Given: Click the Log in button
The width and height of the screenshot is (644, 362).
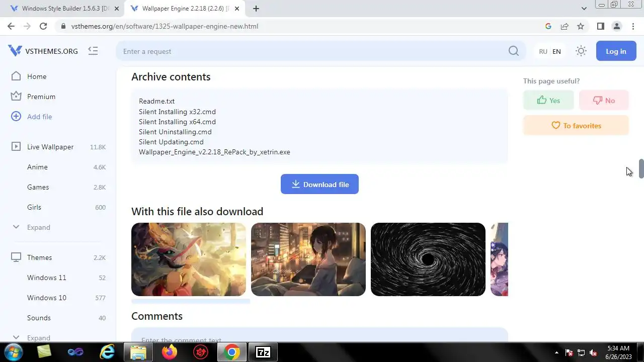Looking at the screenshot, I should tap(616, 51).
